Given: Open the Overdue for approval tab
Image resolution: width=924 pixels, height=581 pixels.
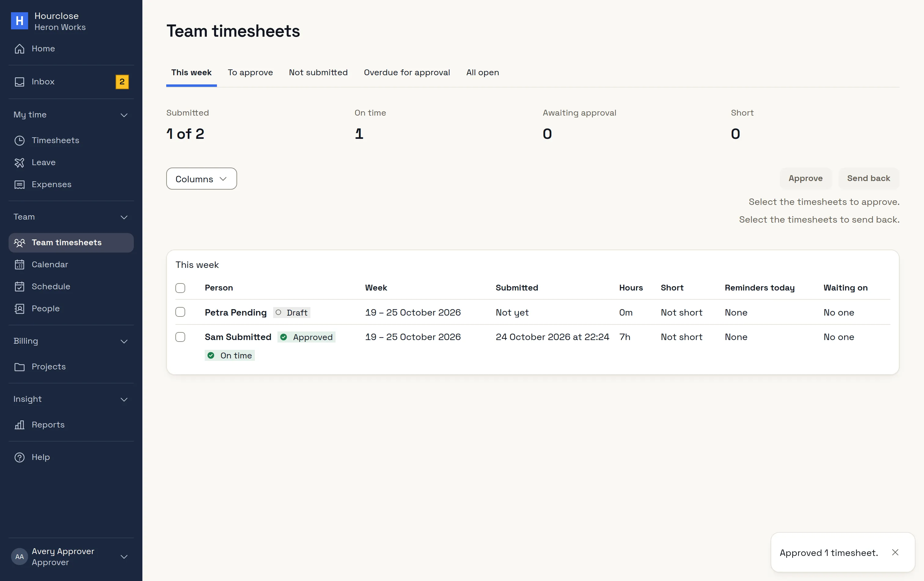Looking at the screenshot, I should click(x=407, y=72).
